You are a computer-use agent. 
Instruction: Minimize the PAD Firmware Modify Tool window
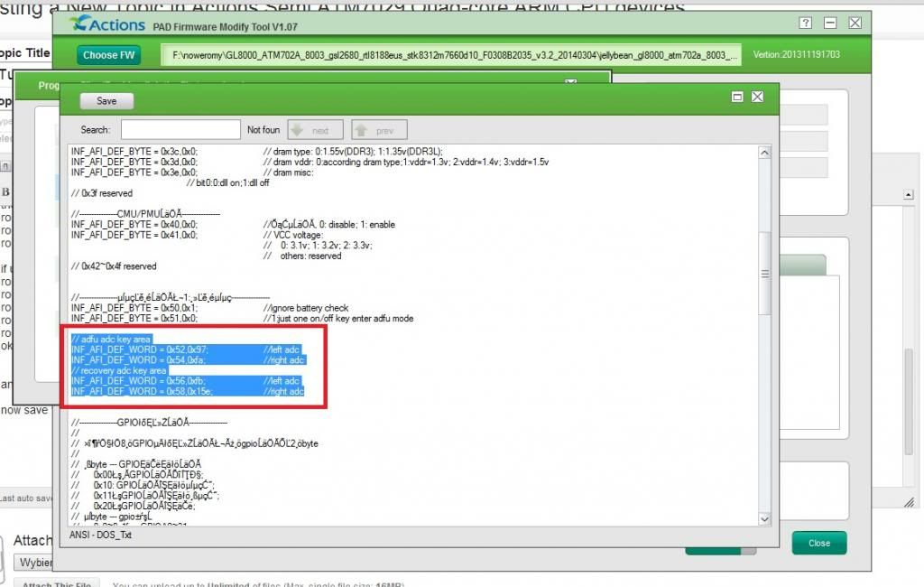830,23
